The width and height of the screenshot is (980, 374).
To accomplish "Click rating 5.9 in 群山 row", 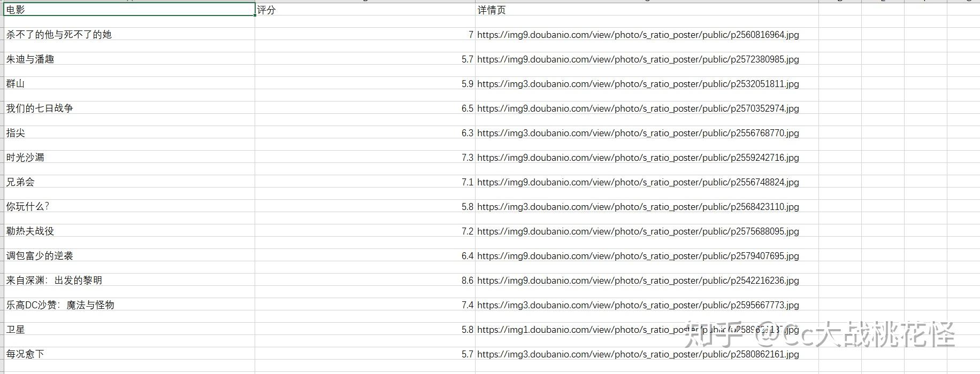I will tap(365, 83).
